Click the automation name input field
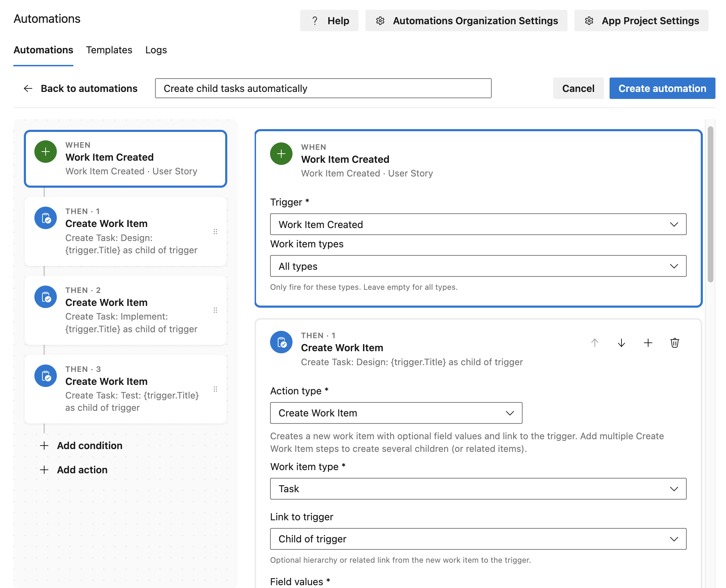The width and height of the screenshot is (726, 588). coord(323,88)
